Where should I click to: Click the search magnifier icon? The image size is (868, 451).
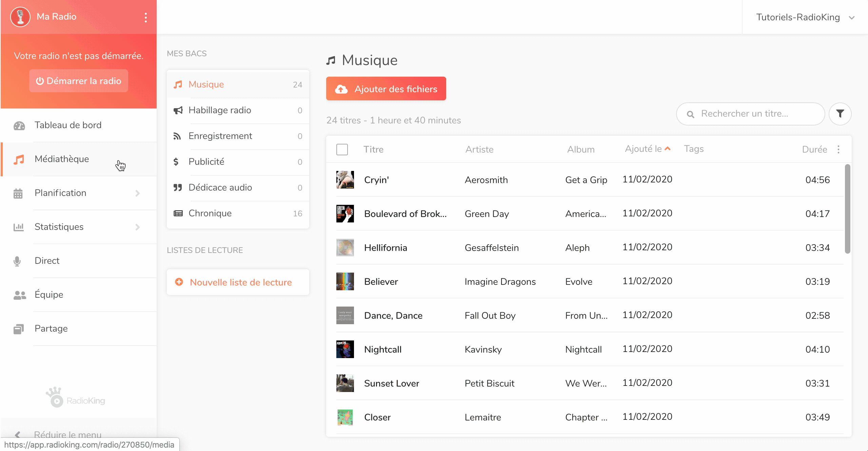pyautogui.click(x=690, y=114)
